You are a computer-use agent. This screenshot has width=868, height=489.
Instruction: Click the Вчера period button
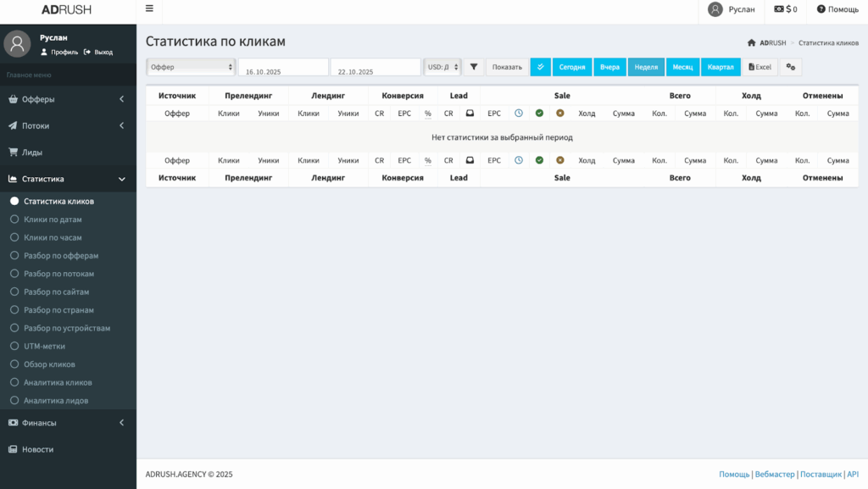609,67
